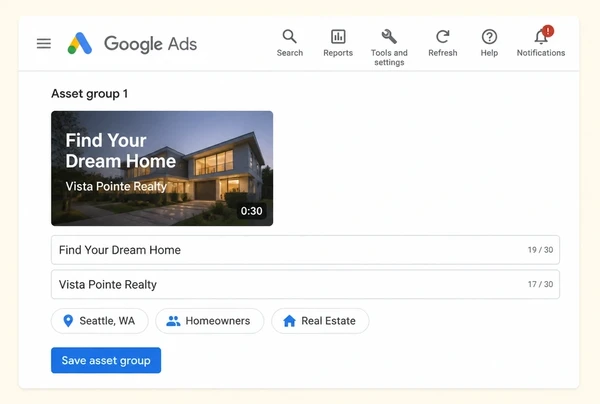
Task: Click Save asset group button
Action: click(x=106, y=360)
